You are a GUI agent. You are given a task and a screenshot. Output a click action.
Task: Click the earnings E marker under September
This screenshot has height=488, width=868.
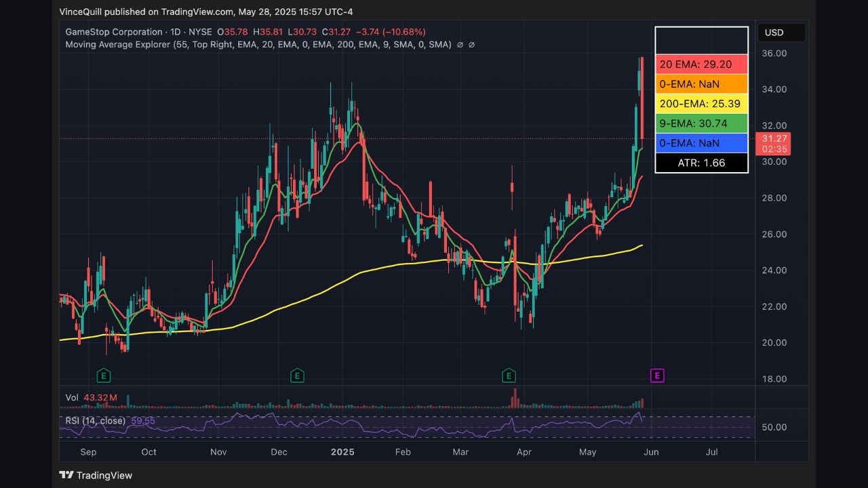(104, 375)
